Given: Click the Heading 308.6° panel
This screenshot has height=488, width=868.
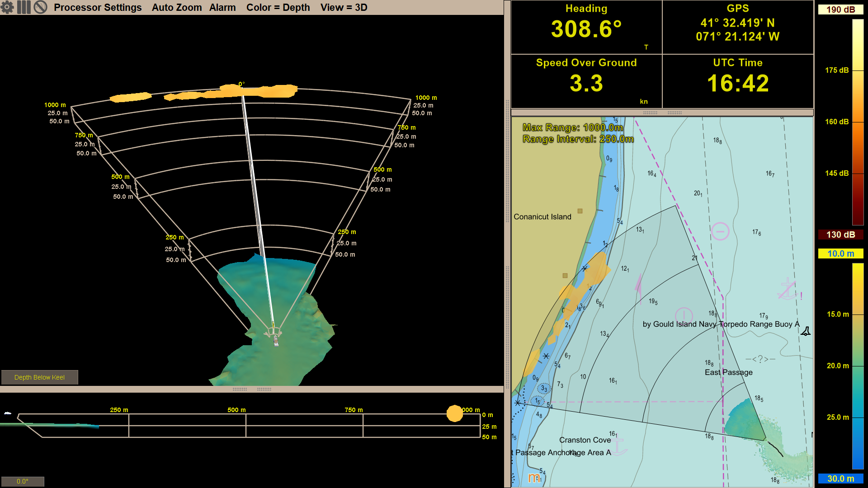Looking at the screenshot, I should click(585, 27).
